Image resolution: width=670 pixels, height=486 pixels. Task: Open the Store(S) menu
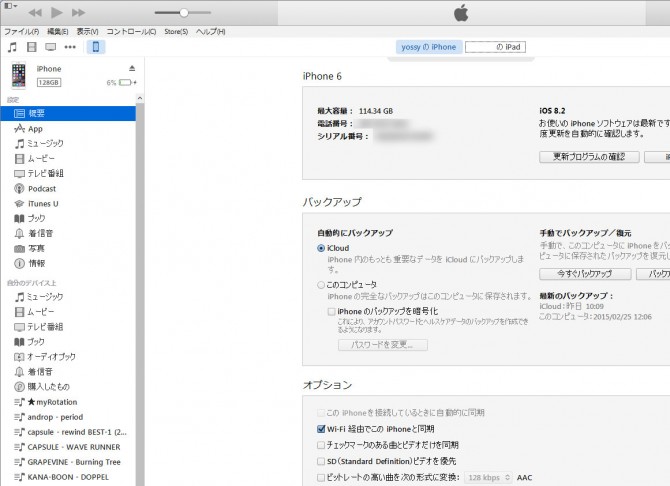pos(176,32)
